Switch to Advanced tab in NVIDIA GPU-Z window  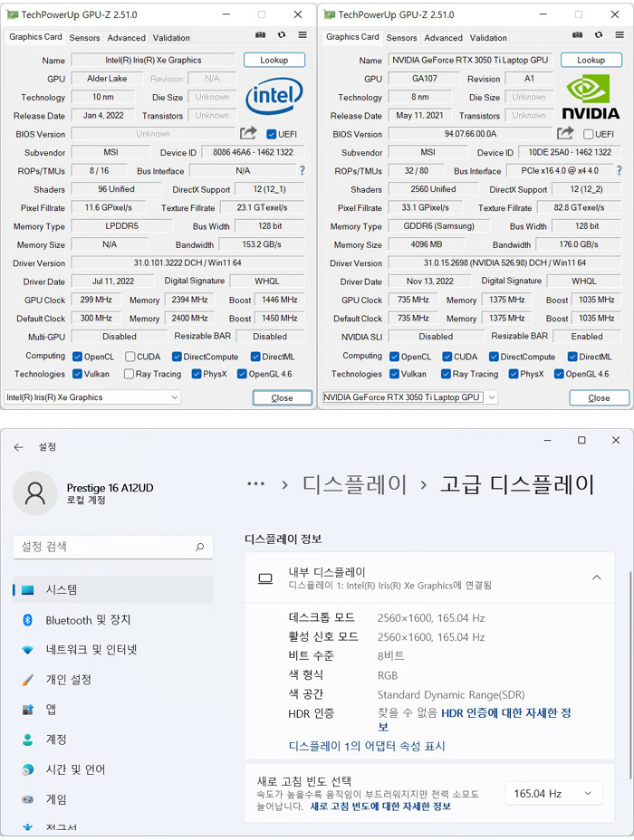pos(443,38)
